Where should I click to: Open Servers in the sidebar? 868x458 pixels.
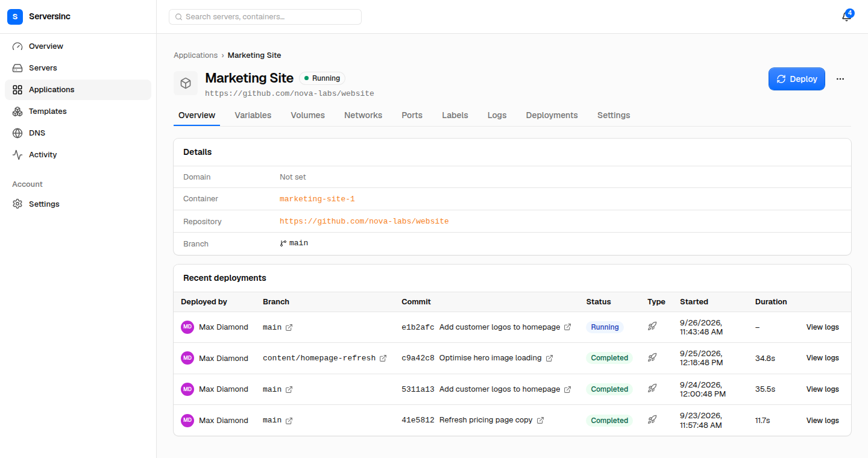pos(78,68)
